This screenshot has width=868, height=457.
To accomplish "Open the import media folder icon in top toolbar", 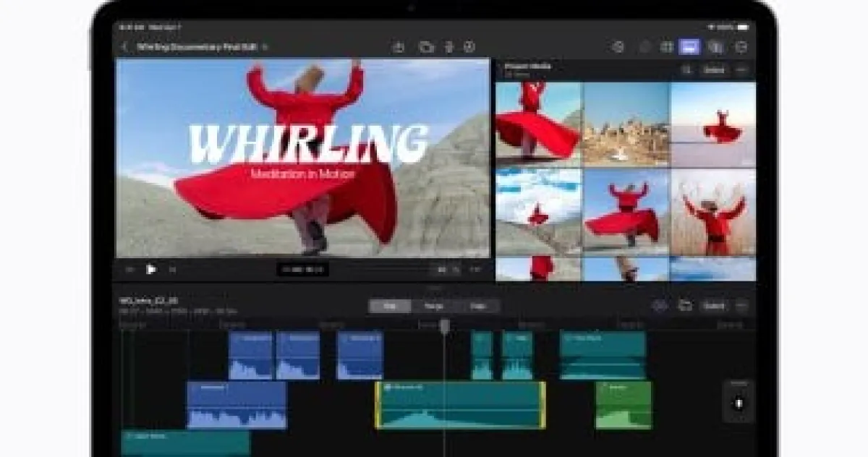I will [427, 47].
